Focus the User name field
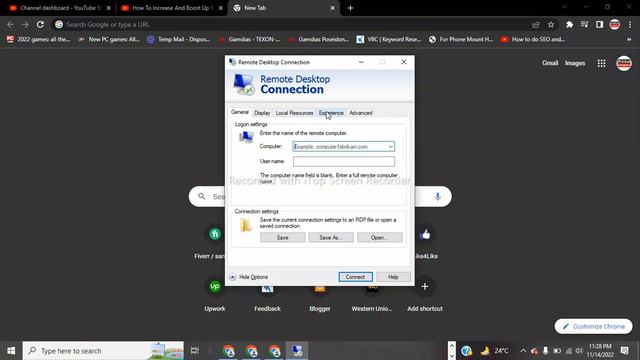The height and width of the screenshot is (360, 640). point(344,161)
